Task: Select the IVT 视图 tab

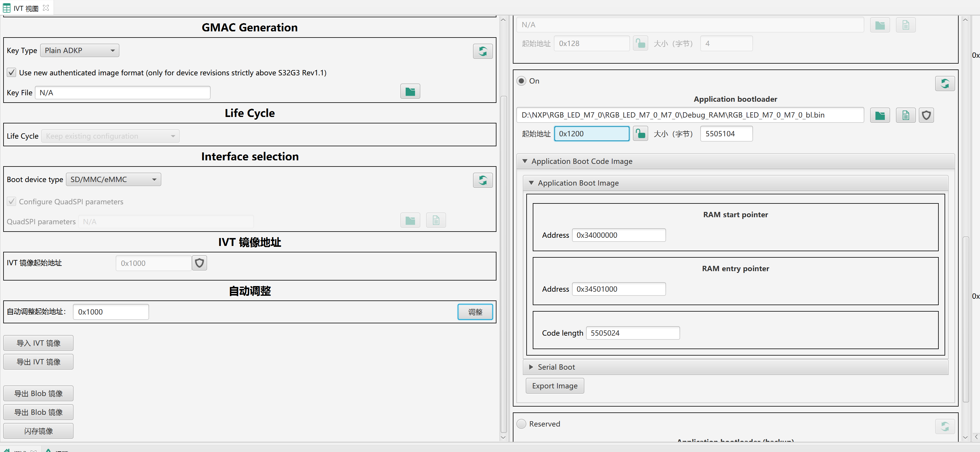Action: [25, 8]
